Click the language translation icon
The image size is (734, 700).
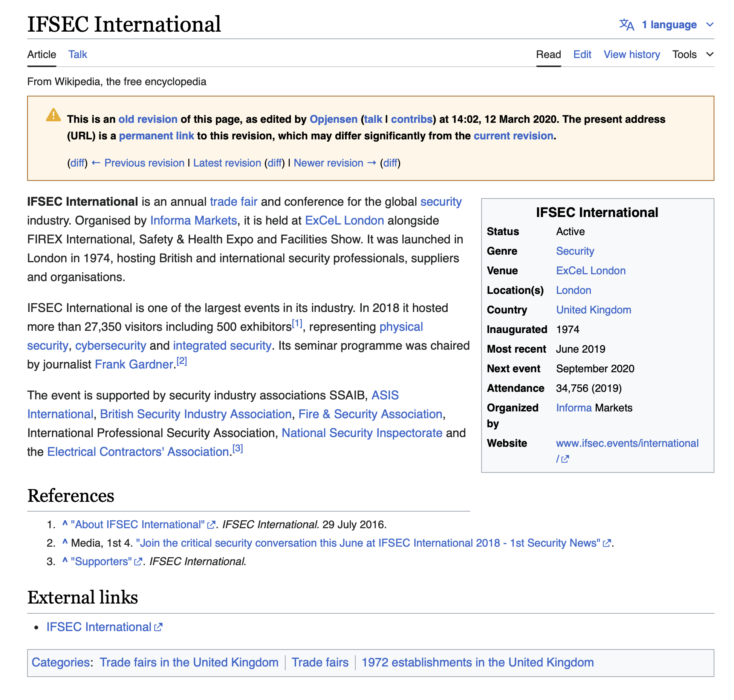[x=627, y=25]
